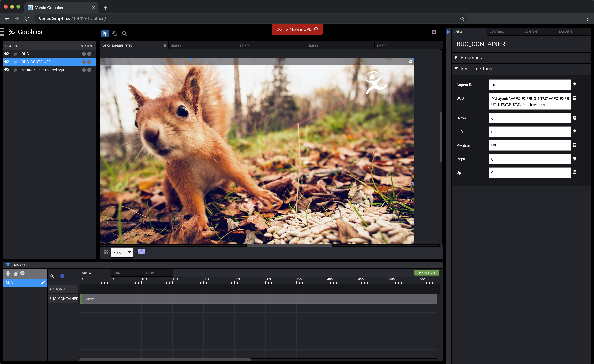This screenshot has height=364, width=594.
Task: Select the arrow pointer tool
Action: pyautogui.click(x=105, y=33)
